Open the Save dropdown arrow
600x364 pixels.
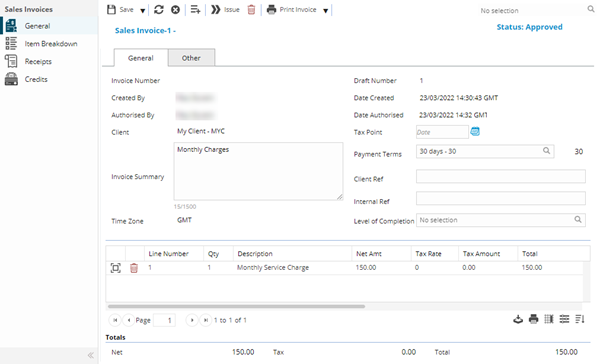click(x=142, y=11)
